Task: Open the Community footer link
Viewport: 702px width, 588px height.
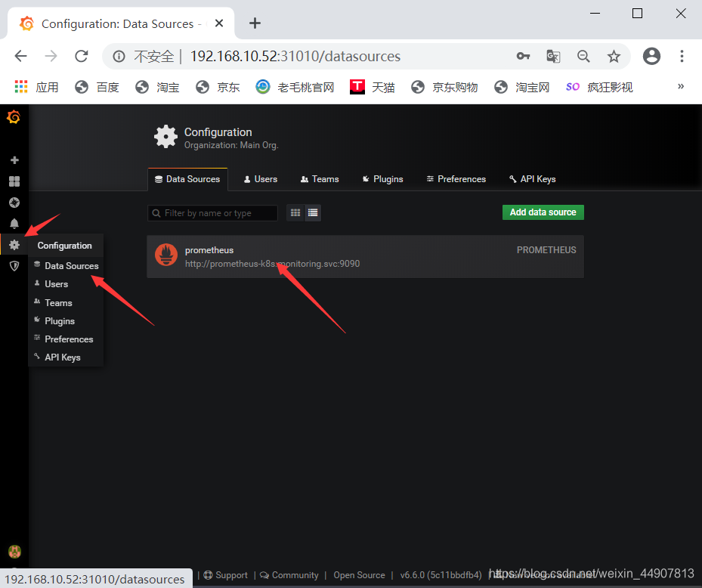Action: (x=289, y=575)
